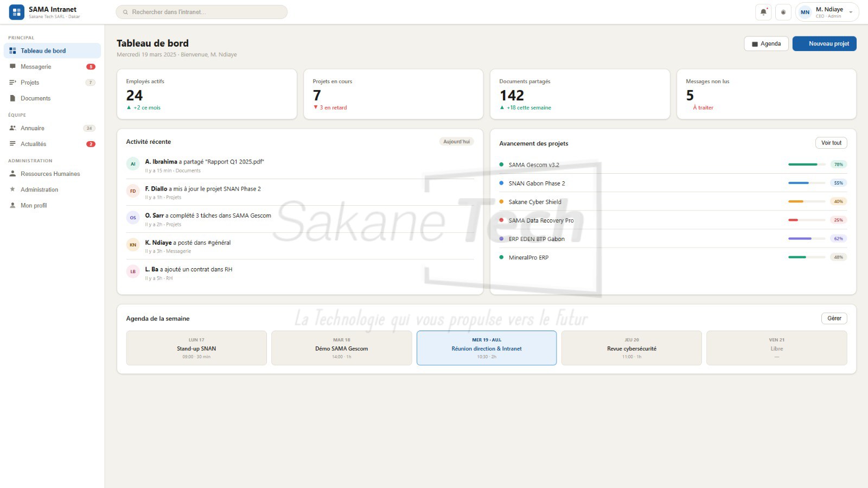
Task: Click the MineralPro ERP progress bar
Action: (807, 257)
